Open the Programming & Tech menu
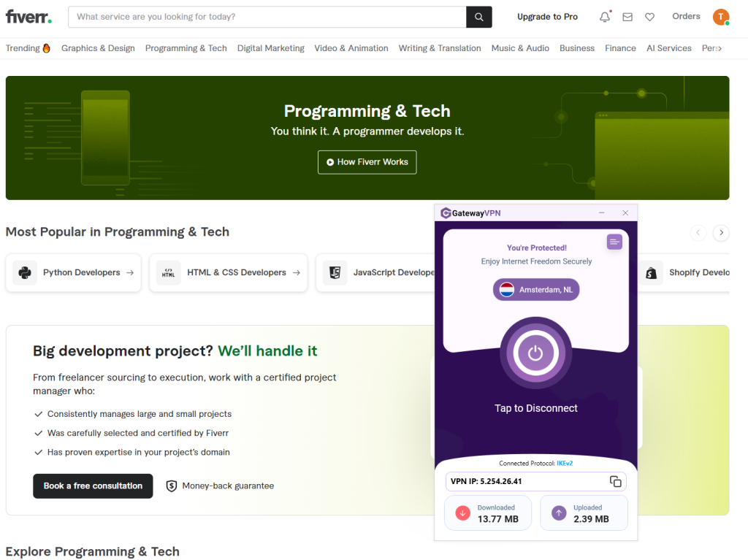 coord(186,48)
